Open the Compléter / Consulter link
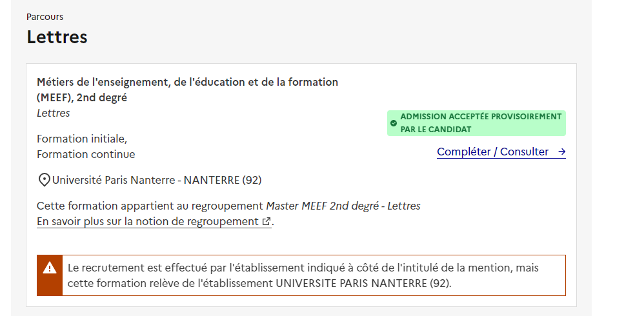 coord(492,152)
